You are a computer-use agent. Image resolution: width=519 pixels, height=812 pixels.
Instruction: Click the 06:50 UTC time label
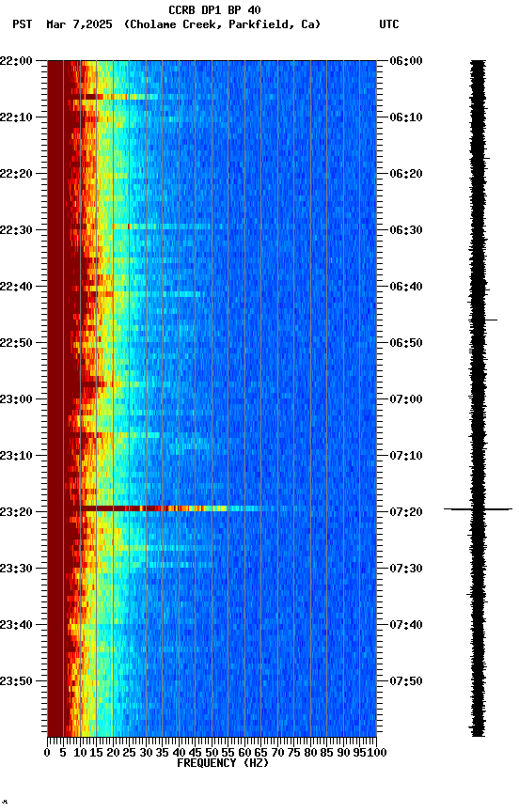pyautogui.click(x=406, y=343)
